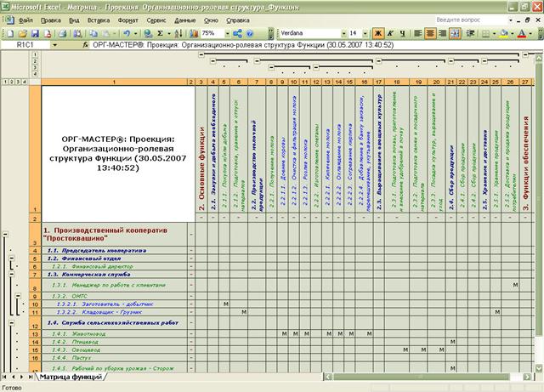The width and height of the screenshot is (544, 392).
Task: Collapse row outline group beside row 5
Action: coord(11,258)
